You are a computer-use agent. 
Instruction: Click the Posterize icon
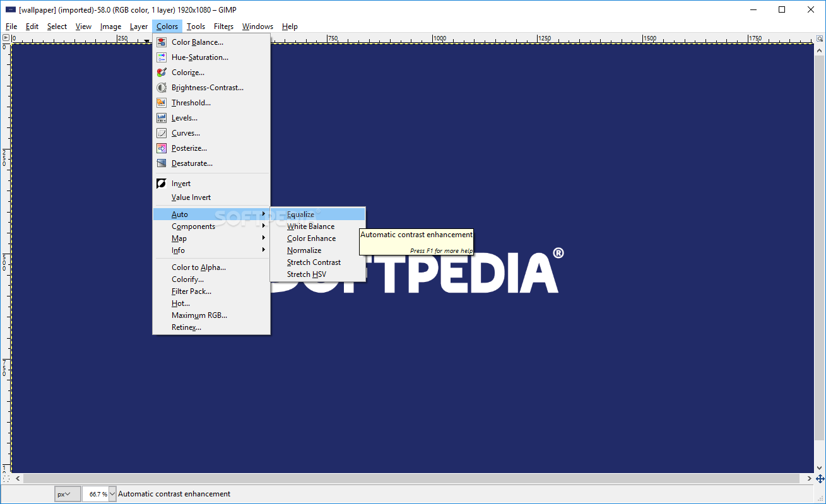pyautogui.click(x=162, y=148)
